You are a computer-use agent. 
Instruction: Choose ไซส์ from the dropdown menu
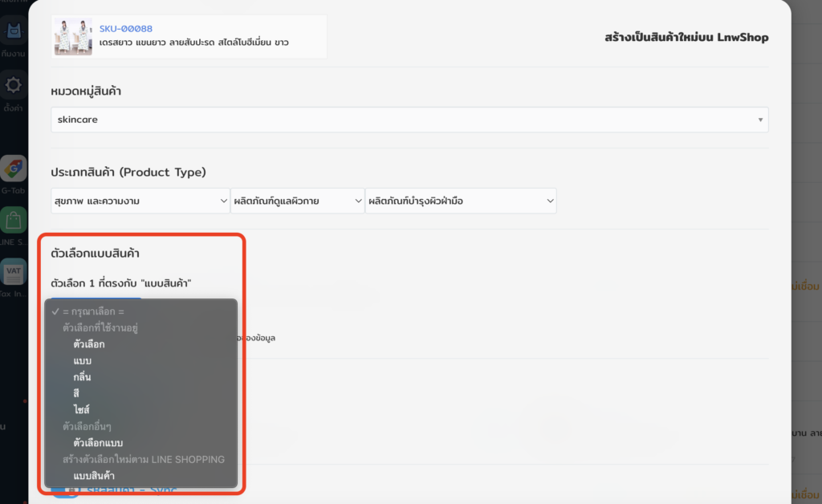(x=81, y=410)
